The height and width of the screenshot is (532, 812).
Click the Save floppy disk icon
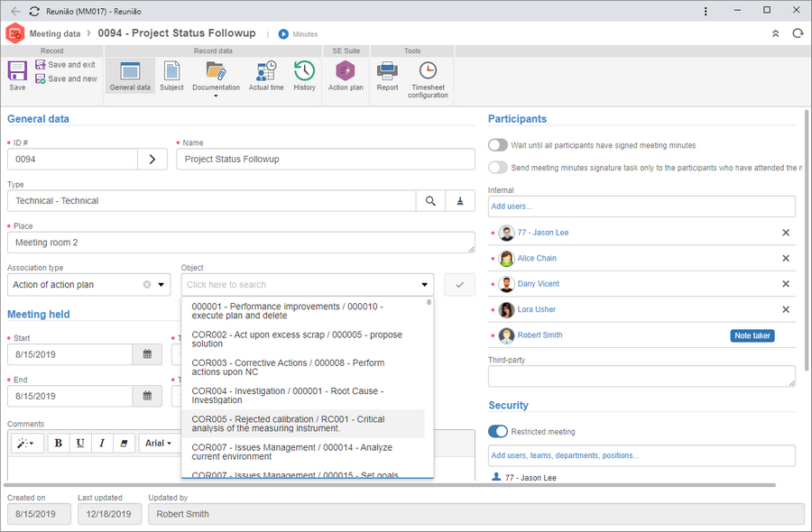(x=17, y=71)
